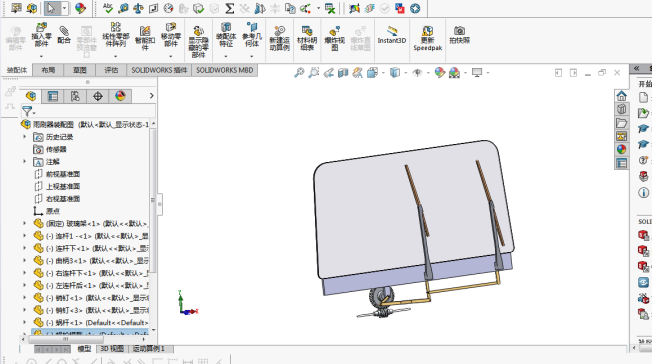
Task: Click the appearance color ball icon in top toolbar
Action: 80,8
